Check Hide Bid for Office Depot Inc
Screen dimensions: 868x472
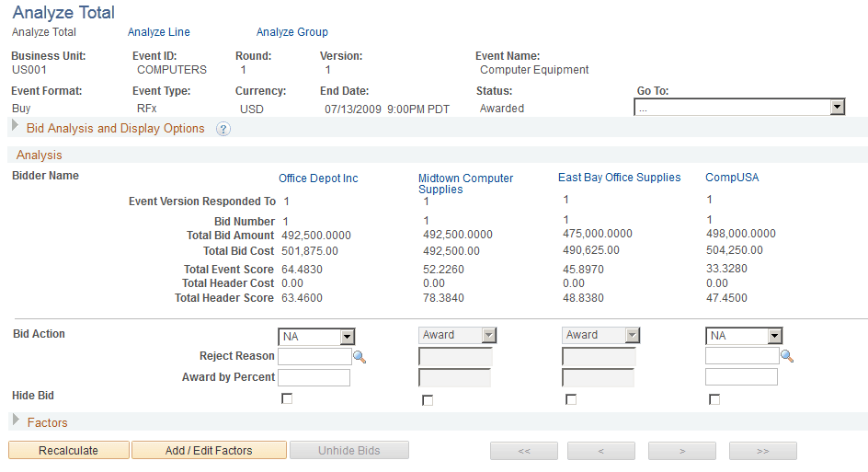pyautogui.click(x=287, y=398)
